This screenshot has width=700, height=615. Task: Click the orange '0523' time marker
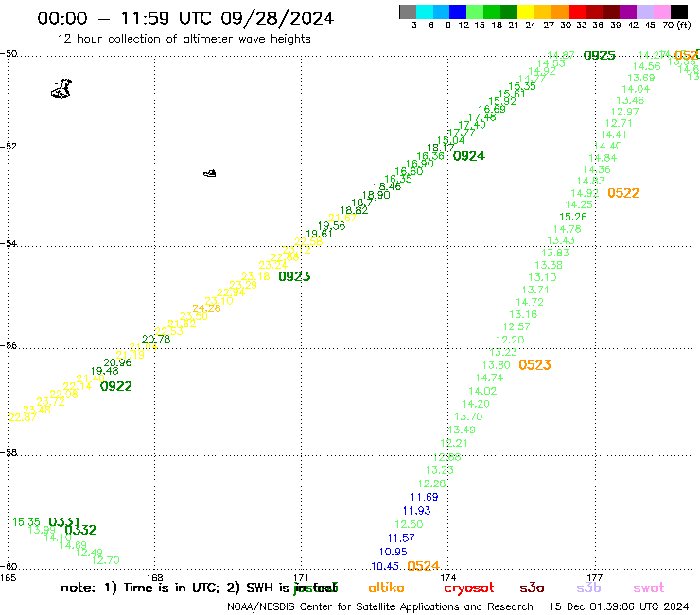pos(534,365)
